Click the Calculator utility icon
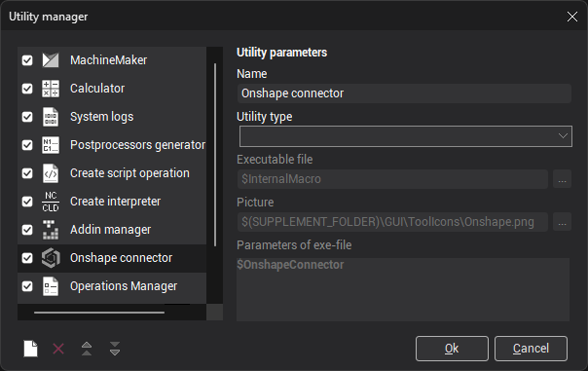 [x=51, y=89]
